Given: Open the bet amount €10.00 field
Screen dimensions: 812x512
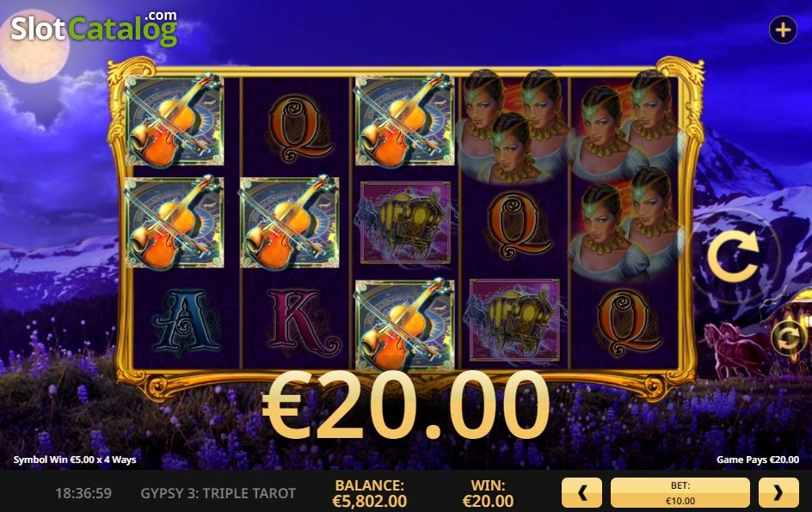Looking at the screenshot, I should 680,493.
